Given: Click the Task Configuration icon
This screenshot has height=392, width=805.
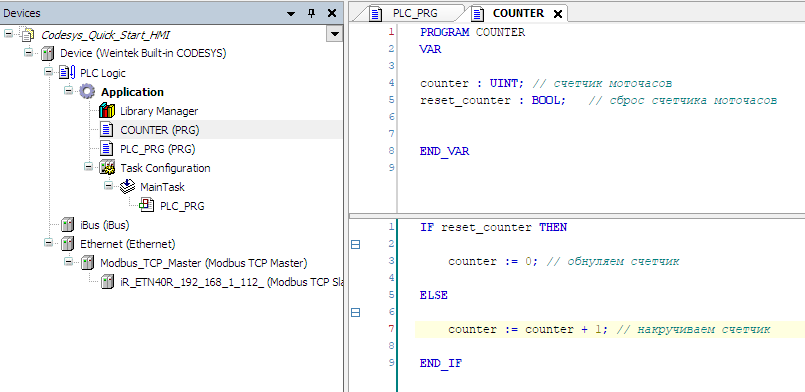Looking at the screenshot, I should (107, 168).
